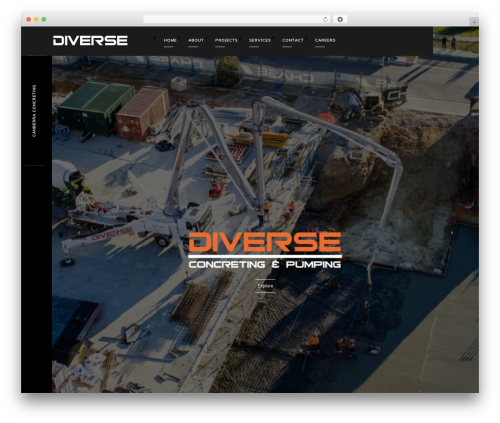This screenshot has height=423, width=500.
Task: Reload page with browser refresh icon
Action: click(x=325, y=19)
